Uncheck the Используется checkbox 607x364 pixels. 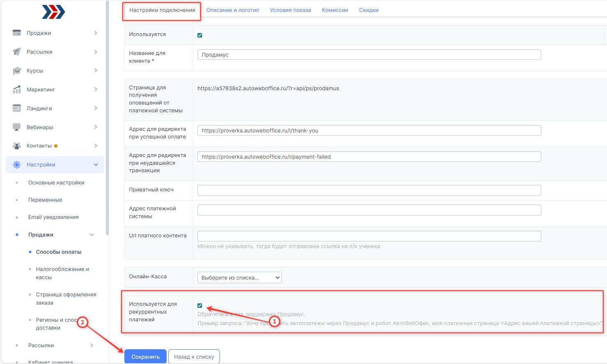coord(200,35)
